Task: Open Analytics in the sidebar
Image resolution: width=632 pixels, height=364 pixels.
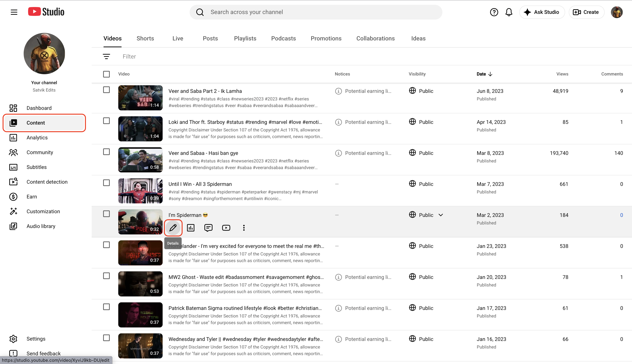Action: (x=44, y=138)
